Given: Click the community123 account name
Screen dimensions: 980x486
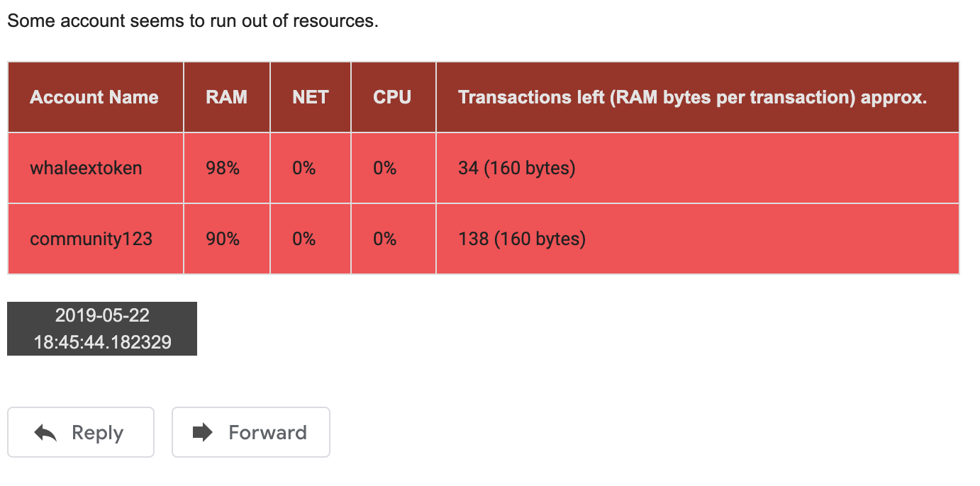Looking at the screenshot, I should (x=91, y=239).
